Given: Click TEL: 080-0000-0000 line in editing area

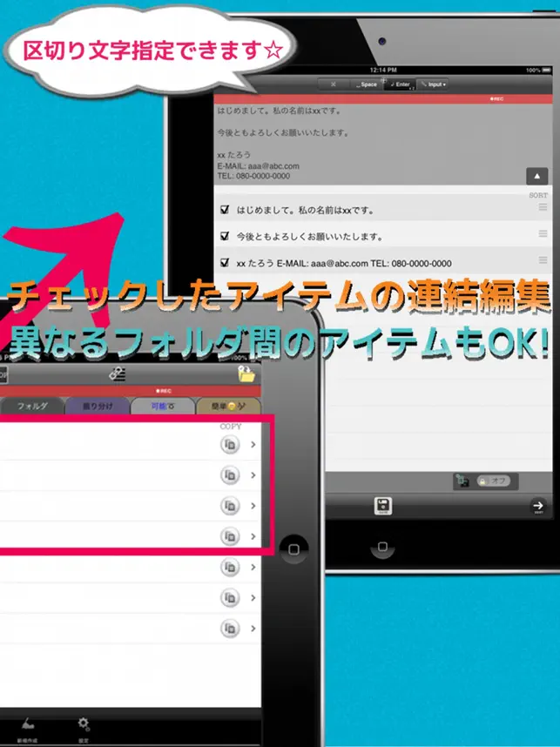Looking at the screenshot, I should point(253,176).
